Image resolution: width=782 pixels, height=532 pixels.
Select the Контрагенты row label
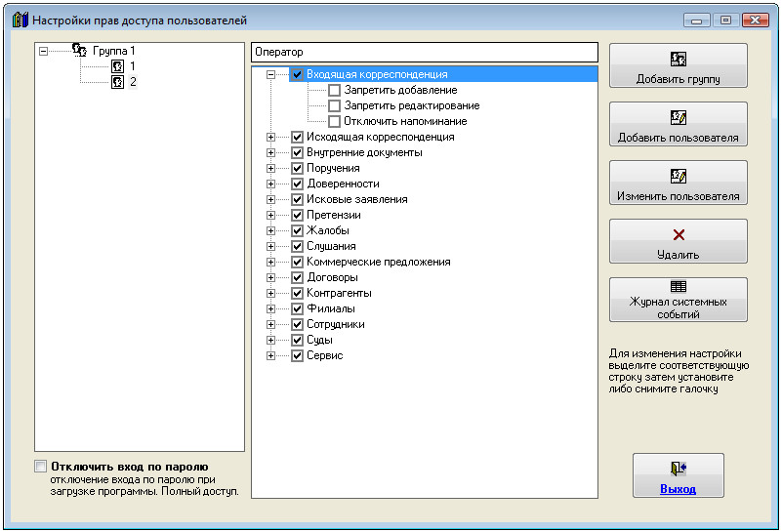pyautogui.click(x=339, y=293)
